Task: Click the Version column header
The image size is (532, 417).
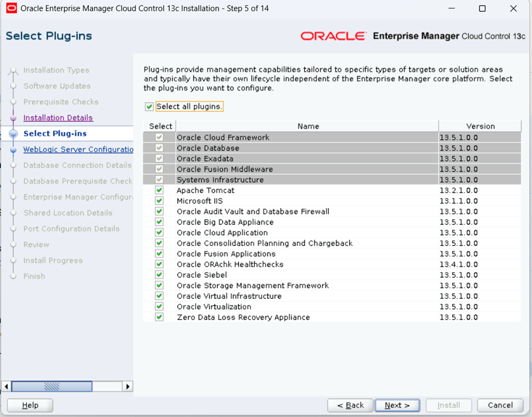Action: pos(480,126)
